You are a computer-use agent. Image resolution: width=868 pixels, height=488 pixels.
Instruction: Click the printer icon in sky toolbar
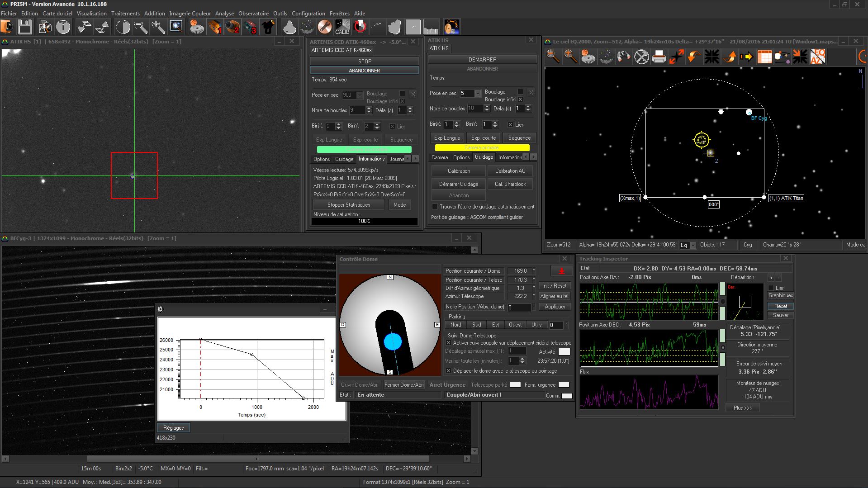[x=659, y=57]
